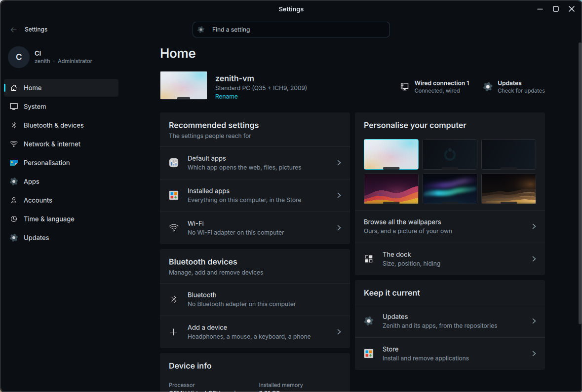Image resolution: width=582 pixels, height=392 pixels.
Task: Expand the Default apps chevron
Action: [339, 163]
